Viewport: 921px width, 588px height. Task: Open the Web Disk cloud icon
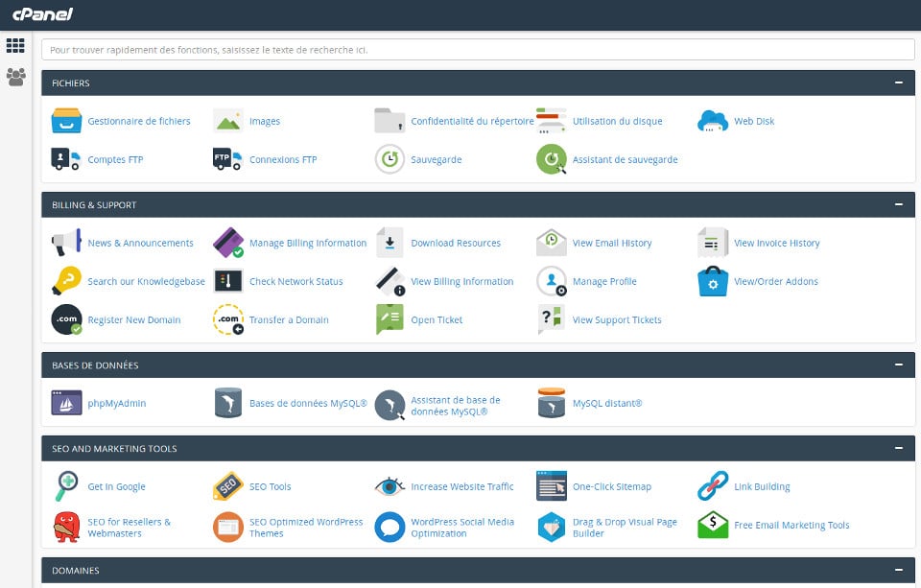713,121
